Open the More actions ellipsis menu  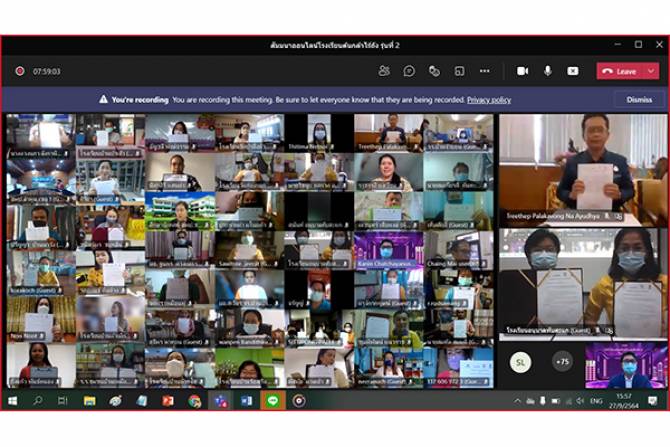click(485, 71)
